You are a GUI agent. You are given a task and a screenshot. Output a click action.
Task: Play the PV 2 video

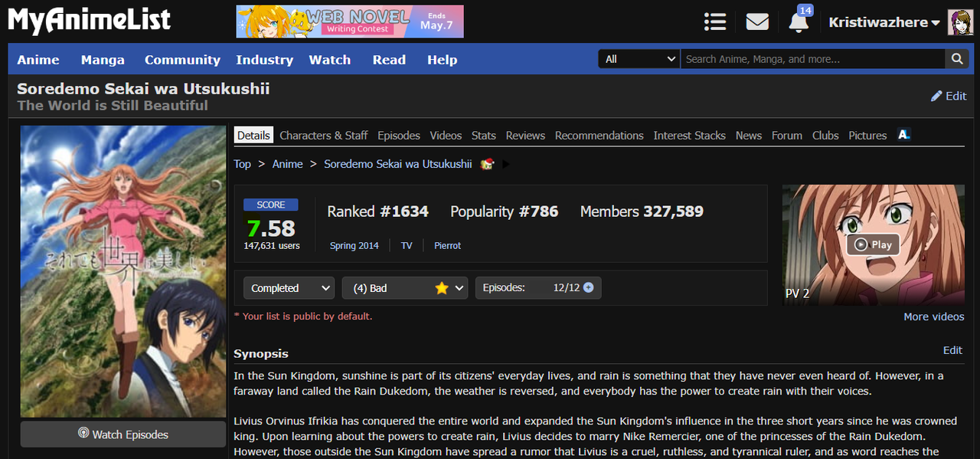874,244
